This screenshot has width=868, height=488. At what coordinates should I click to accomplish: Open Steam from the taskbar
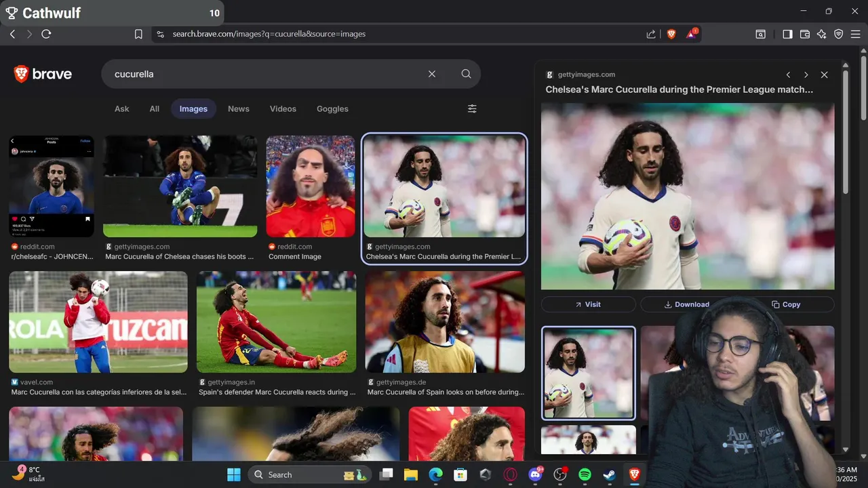tap(610, 474)
